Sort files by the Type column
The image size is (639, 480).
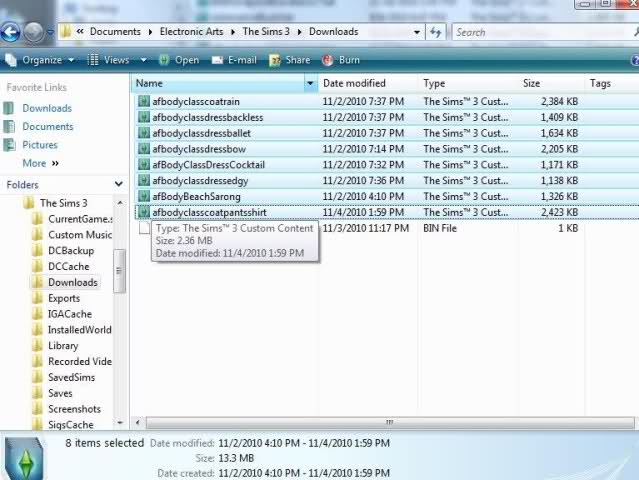click(469, 83)
